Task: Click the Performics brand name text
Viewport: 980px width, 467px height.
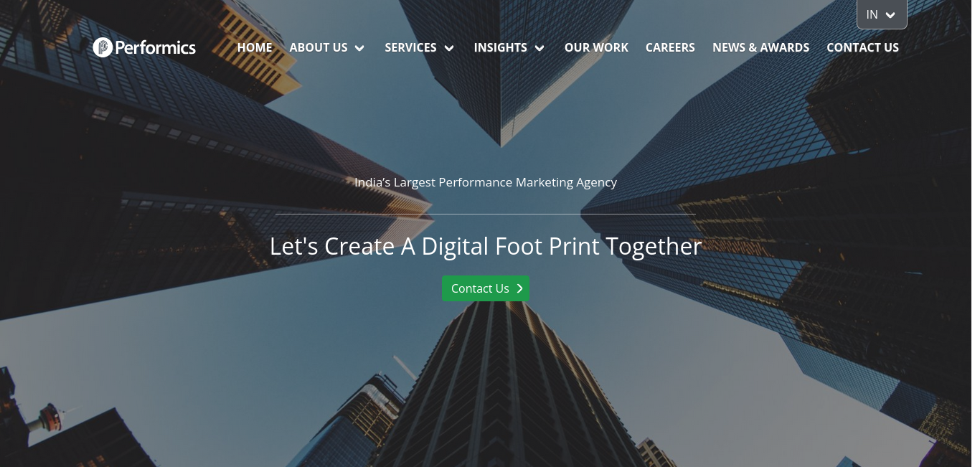Action: click(156, 48)
